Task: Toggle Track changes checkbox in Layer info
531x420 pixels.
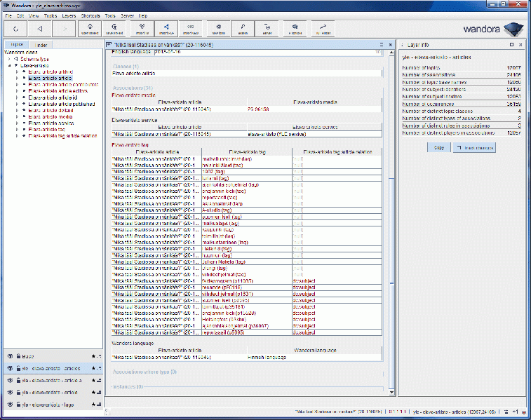Action: (459, 148)
